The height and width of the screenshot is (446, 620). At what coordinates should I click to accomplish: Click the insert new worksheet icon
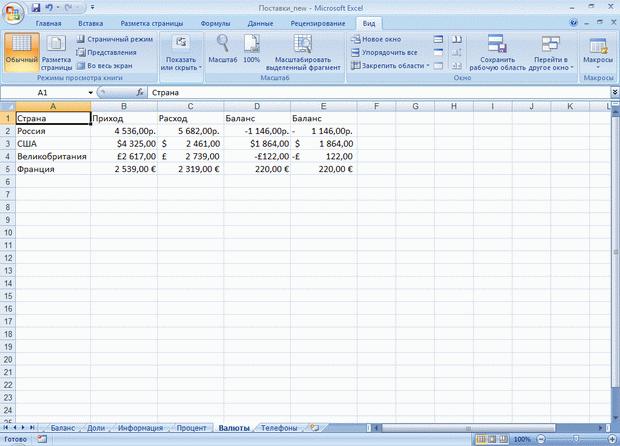[315, 428]
